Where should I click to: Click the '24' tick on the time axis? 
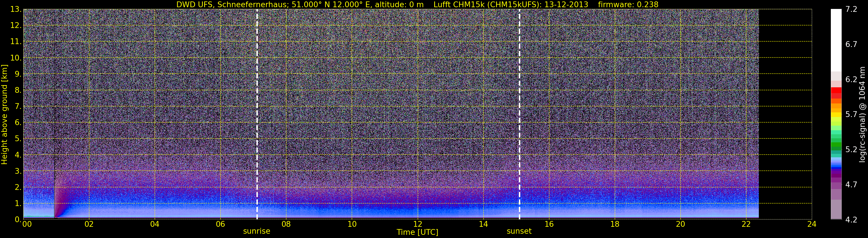tap(812, 224)
